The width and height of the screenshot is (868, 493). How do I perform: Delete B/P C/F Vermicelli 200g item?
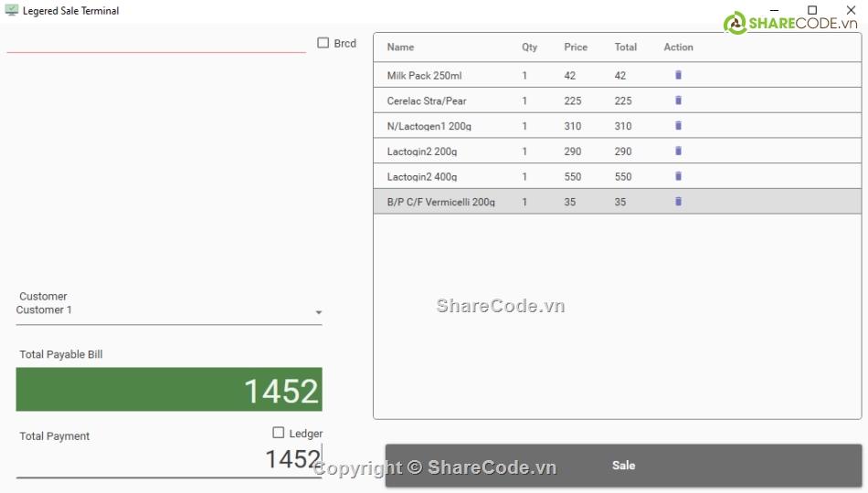point(678,202)
